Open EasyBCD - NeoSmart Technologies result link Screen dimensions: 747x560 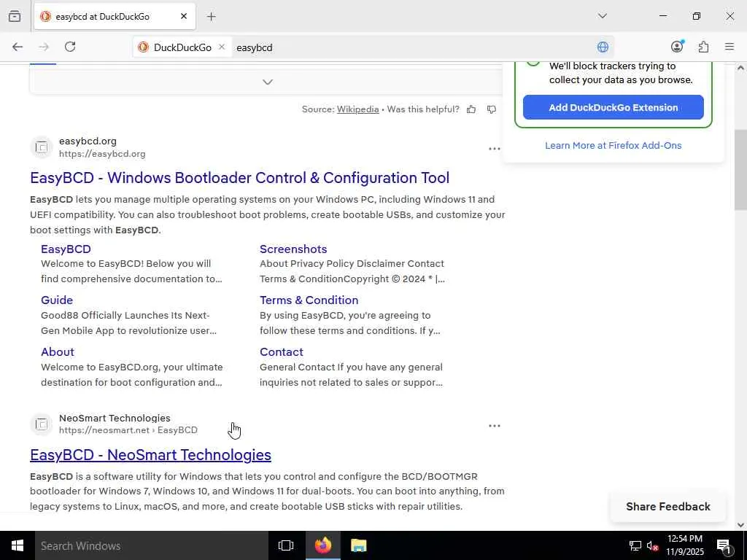tap(150, 455)
